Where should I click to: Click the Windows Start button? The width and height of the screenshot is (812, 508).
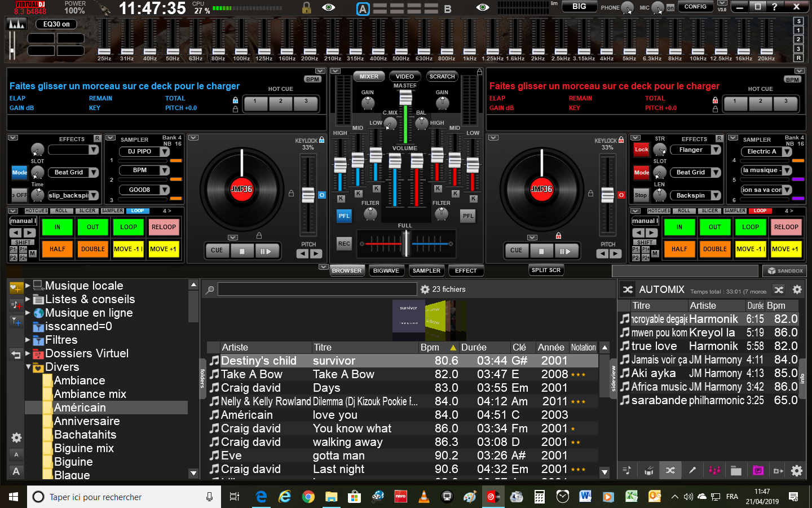14,497
